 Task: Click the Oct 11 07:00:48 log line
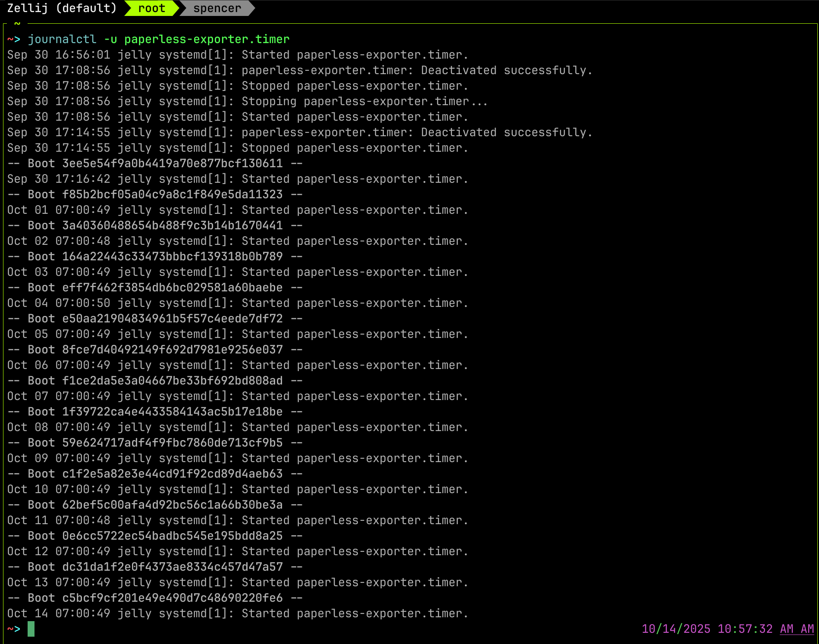237,520
